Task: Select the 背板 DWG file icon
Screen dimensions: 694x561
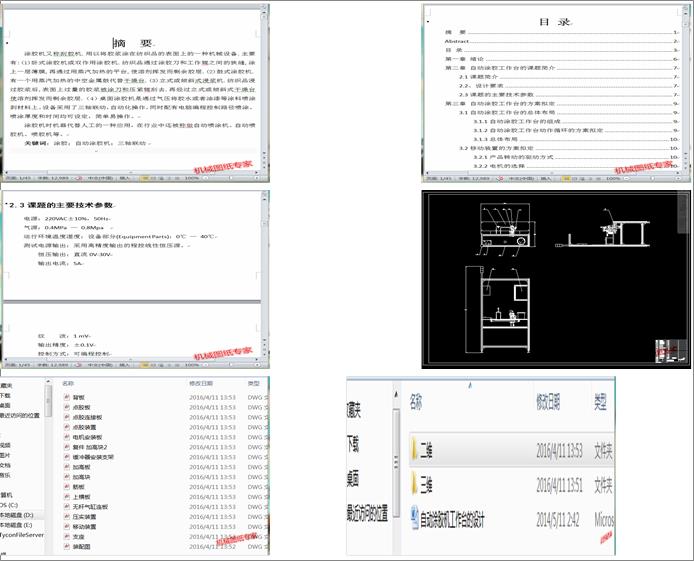Action: [x=67, y=397]
